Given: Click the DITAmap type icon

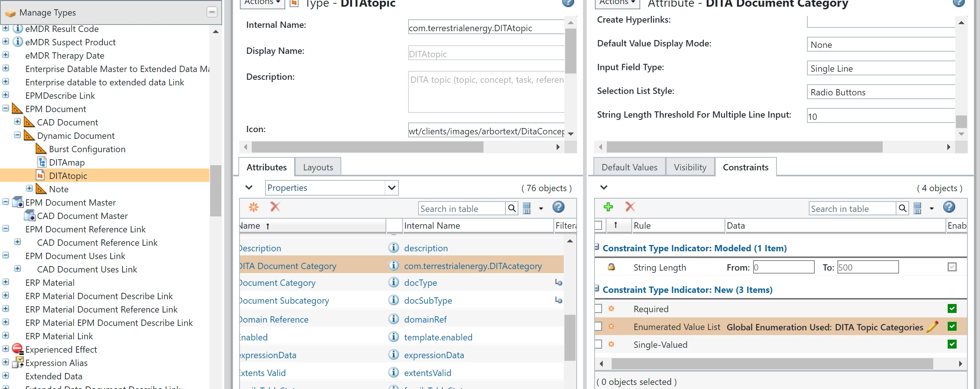Looking at the screenshot, I should (x=42, y=162).
